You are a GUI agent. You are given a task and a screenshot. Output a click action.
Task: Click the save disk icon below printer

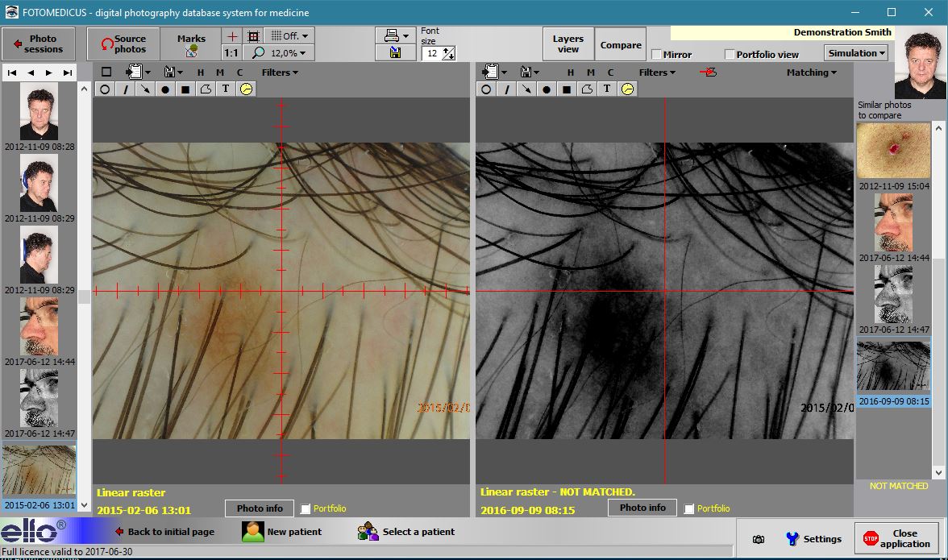[395, 53]
